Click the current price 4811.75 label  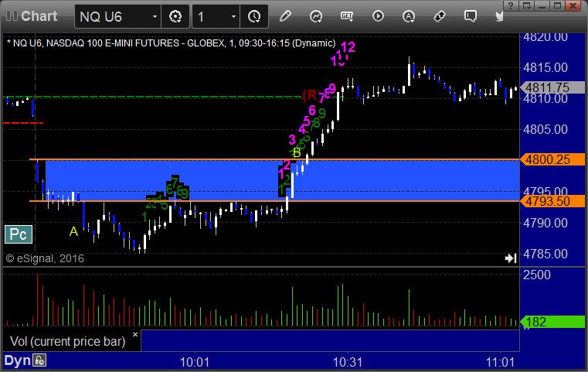click(x=552, y=87)
